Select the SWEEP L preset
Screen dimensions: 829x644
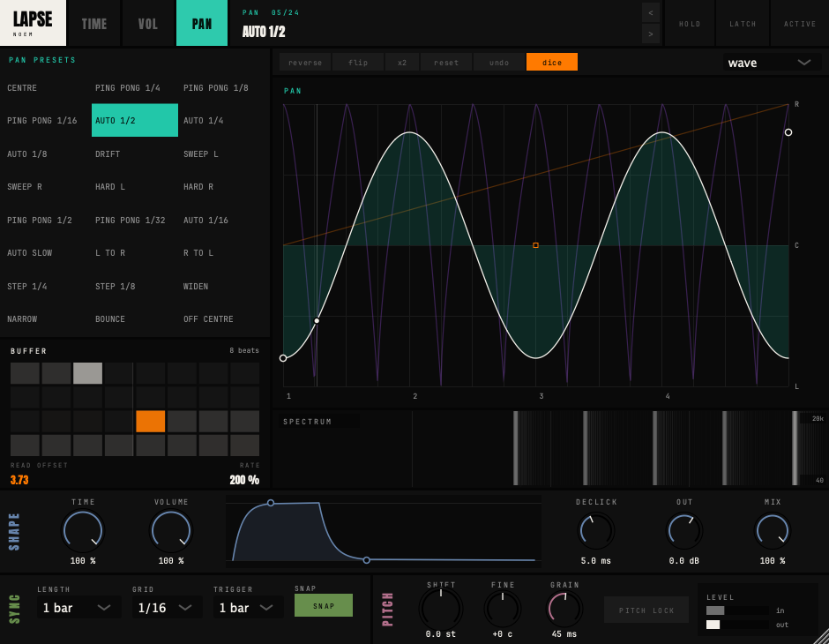pos(222,154)
